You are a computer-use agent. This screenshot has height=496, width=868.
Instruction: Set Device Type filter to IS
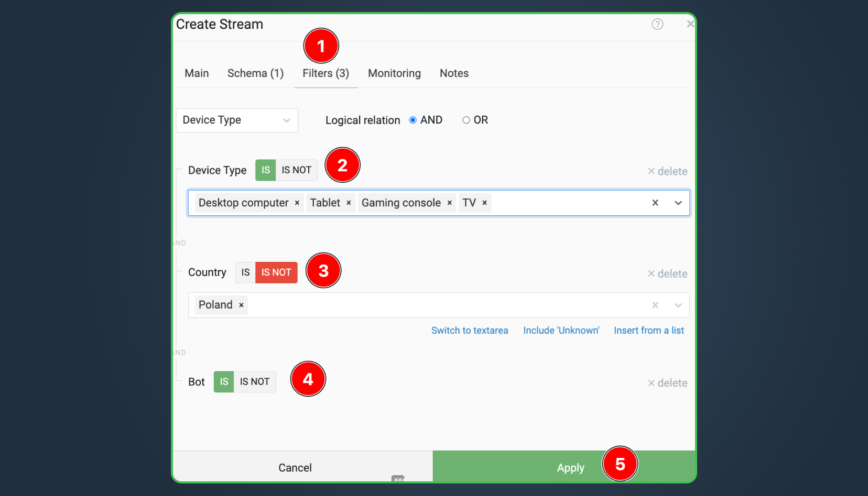click(x=266, y=170)
